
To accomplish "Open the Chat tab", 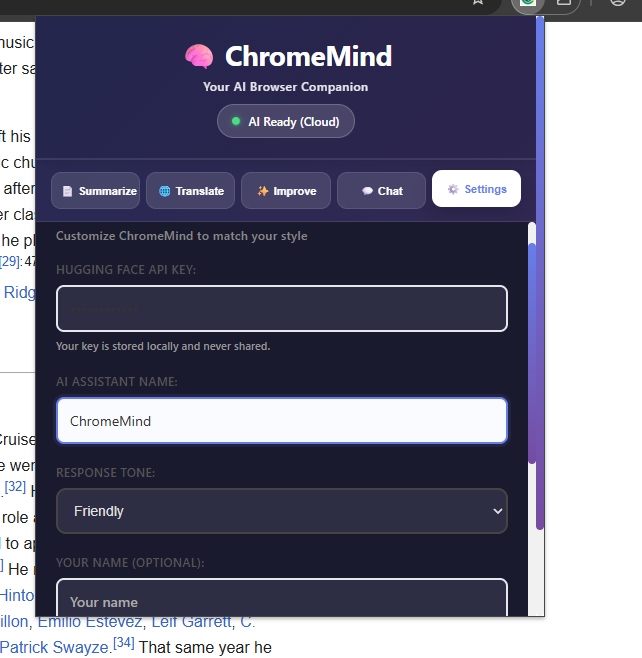I will coord(381,191).
